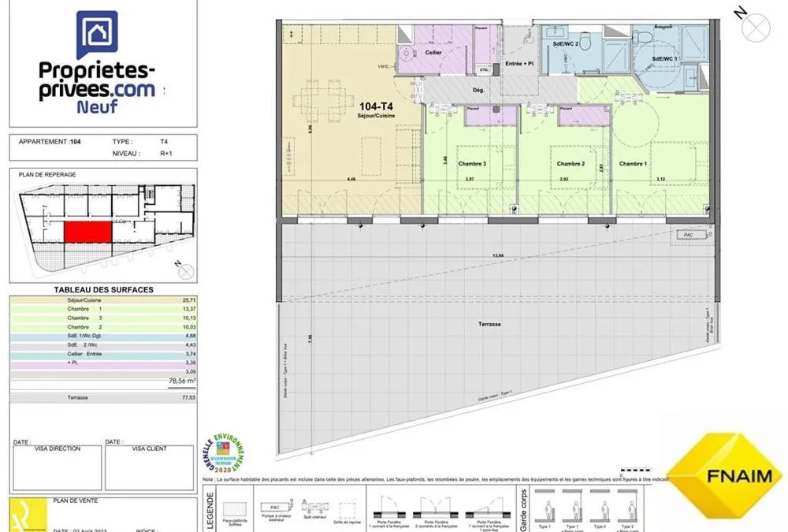The image size is (788, 532).
Task: Click the 'TABLEAU DES SURFACES' heading
Action: [103, 289]
